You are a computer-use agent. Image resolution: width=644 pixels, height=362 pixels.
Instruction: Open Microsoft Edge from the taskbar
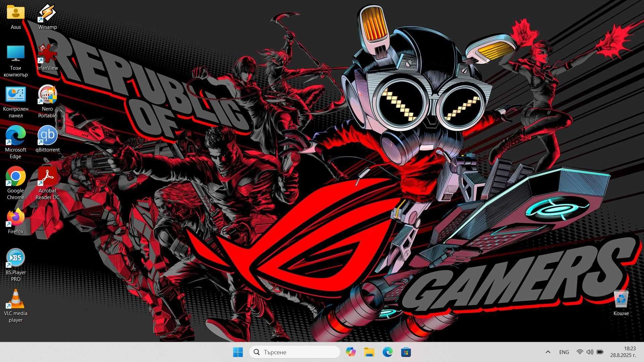click(x=387, y=352)
